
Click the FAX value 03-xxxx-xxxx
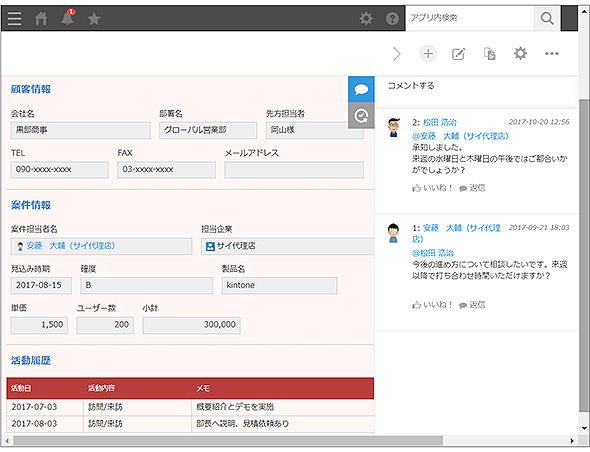[166, 170]
